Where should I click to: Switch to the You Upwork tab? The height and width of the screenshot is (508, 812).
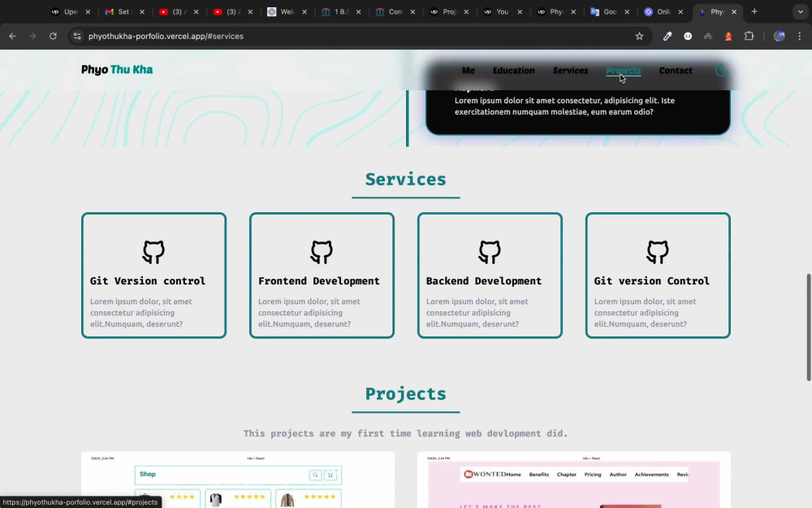click(502, 11)
